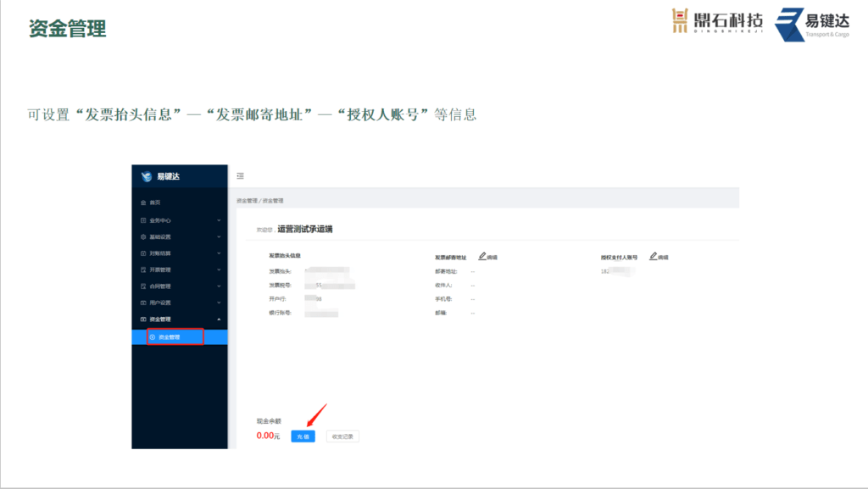Click the 运营测试承运端 welcome name

[305, 229]
